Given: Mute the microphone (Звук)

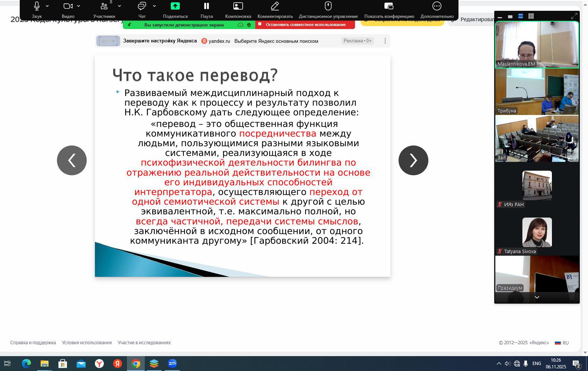Looking at the screenshot, I should [x=37, y=6].
